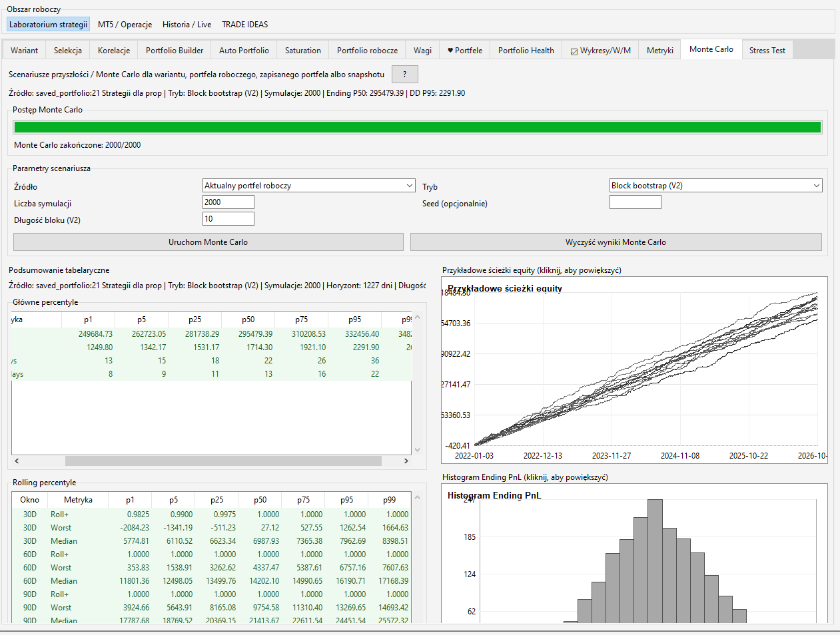The width and height of the screenshot is (840, 635).
Task: Switch to the Selekcja tab
Action: [68, 51]
